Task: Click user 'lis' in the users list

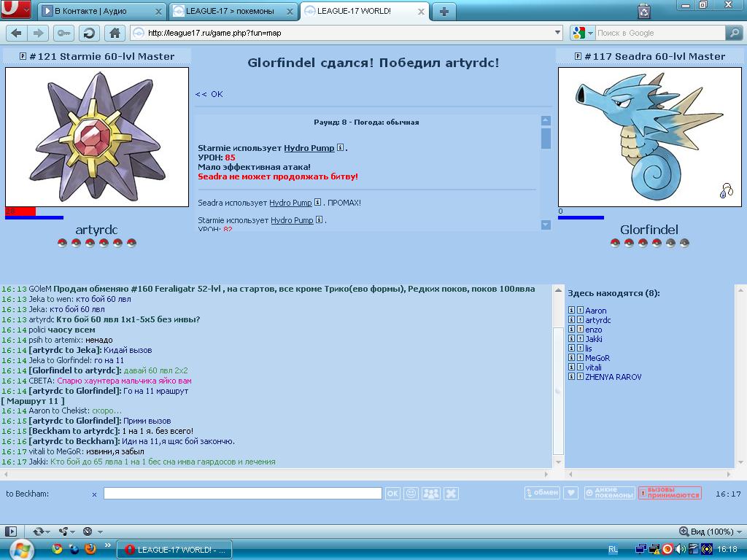Action: click(589, 349)
